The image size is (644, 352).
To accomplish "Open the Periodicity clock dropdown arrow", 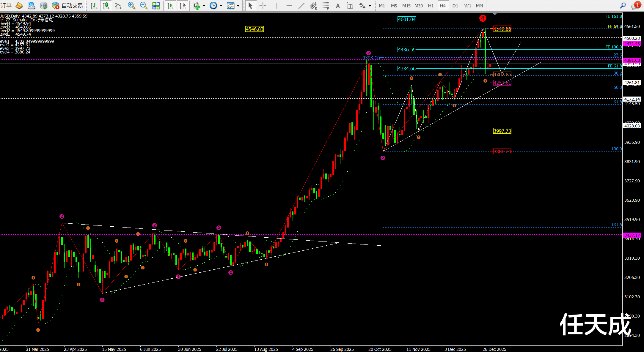I will pos(221,6).
